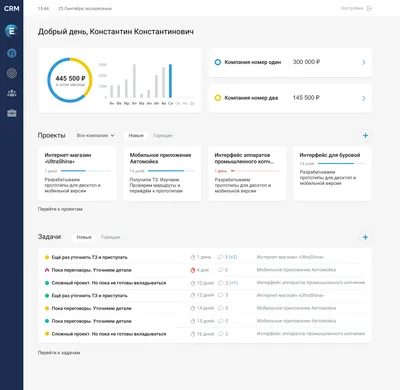Click the comment icon in the 16 дней row
This screenshot has width=400, height=390.
tap(220, 334)
